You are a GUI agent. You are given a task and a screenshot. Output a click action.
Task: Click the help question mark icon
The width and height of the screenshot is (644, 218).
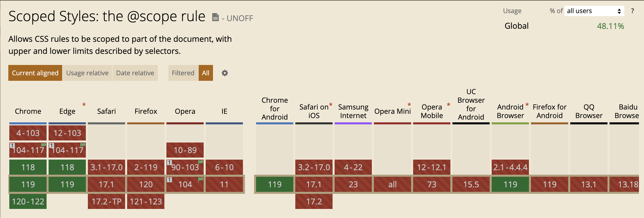632,11
